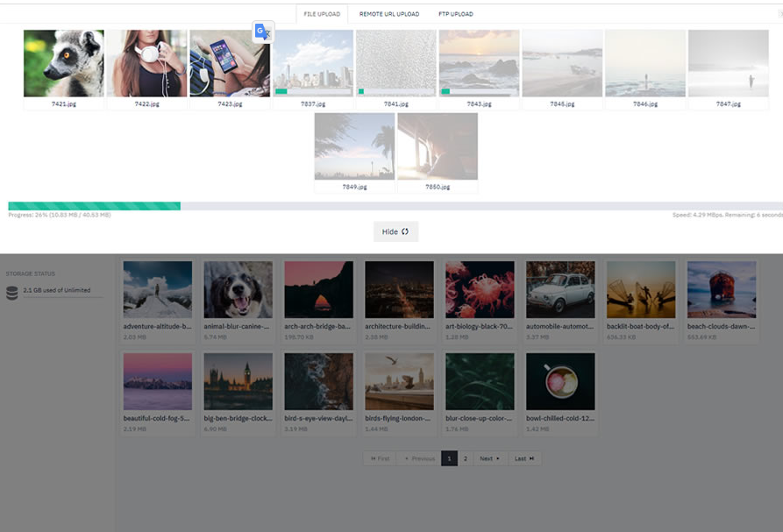
Task: Click the skip-to-first-page icon in pagination
Action: (372, 458)
